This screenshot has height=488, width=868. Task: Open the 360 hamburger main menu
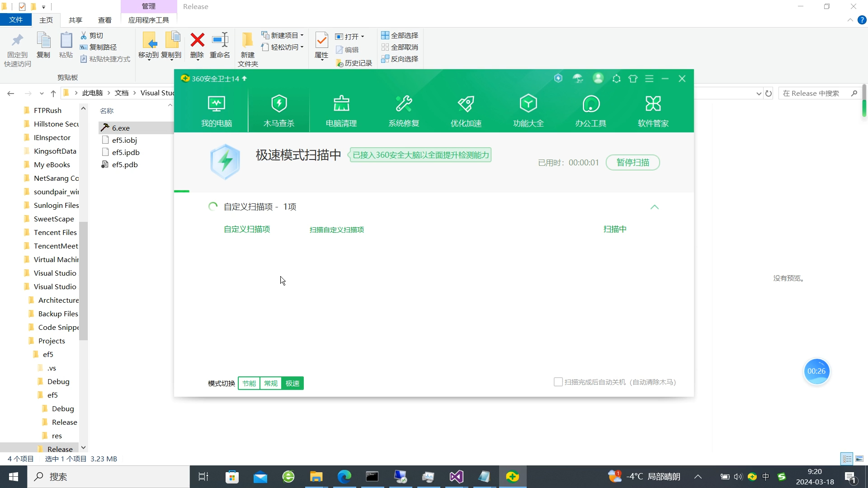pyautogui.click(x=649, y=79)
